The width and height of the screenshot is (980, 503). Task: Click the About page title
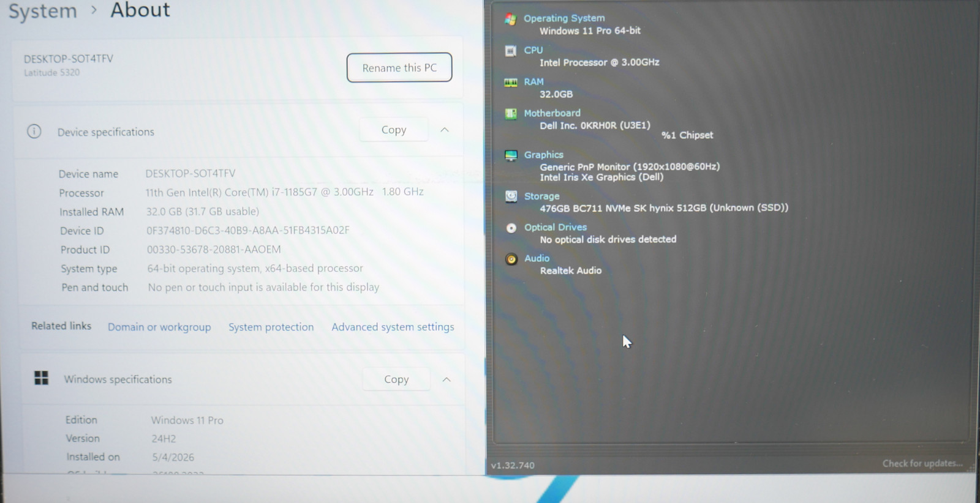(x=140, y=10)
